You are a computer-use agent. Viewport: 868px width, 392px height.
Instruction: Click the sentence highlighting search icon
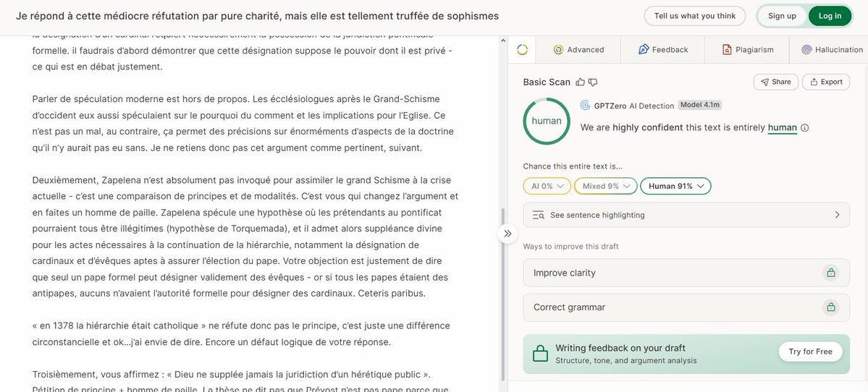tap(539, 215)
